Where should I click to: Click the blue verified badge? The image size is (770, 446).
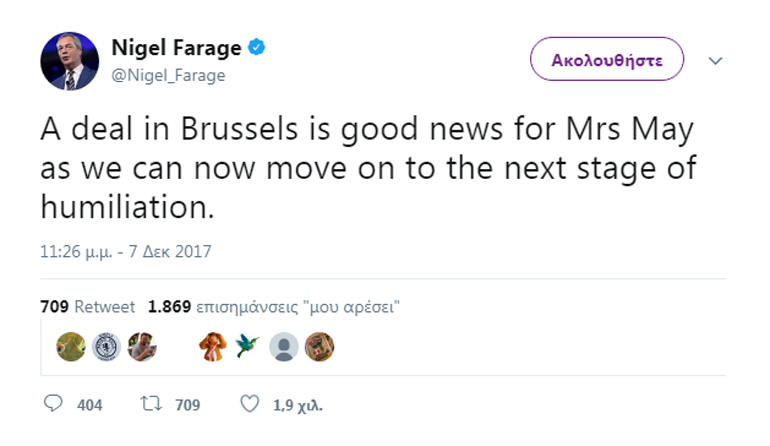[257, 48]
